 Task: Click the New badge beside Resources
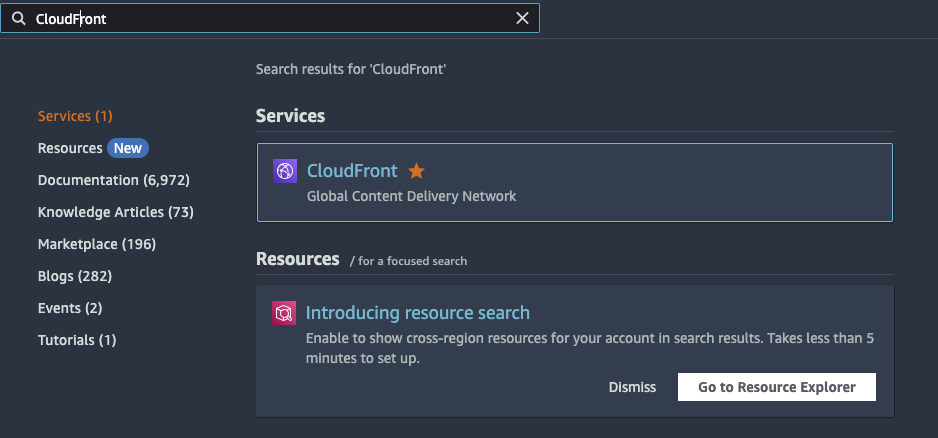[x=128, y=148]
